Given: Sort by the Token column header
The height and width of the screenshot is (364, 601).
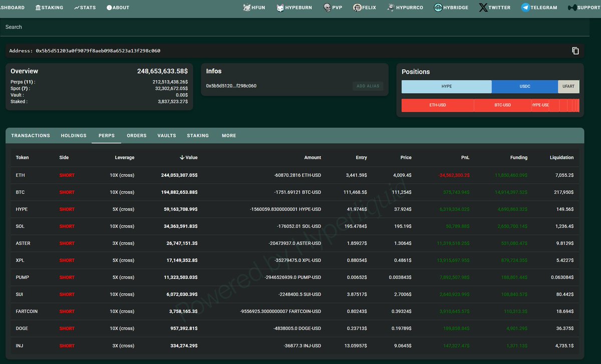Looking at the screenshot, I should click(23, 157).
